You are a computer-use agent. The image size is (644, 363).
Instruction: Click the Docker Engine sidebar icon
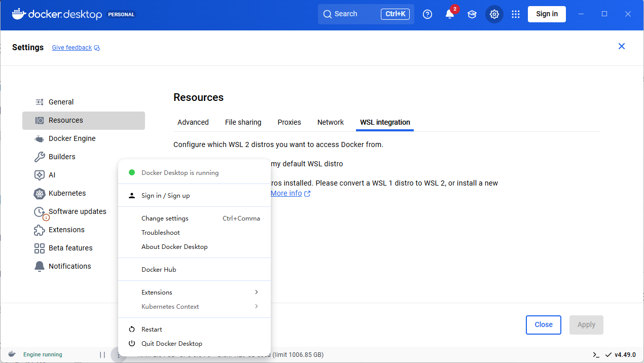pos(40,138)
